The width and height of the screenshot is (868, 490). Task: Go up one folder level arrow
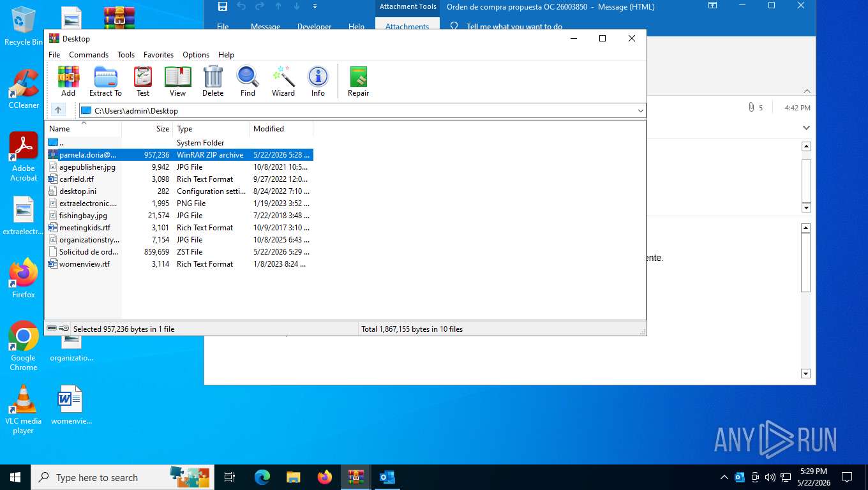(58, 110)
